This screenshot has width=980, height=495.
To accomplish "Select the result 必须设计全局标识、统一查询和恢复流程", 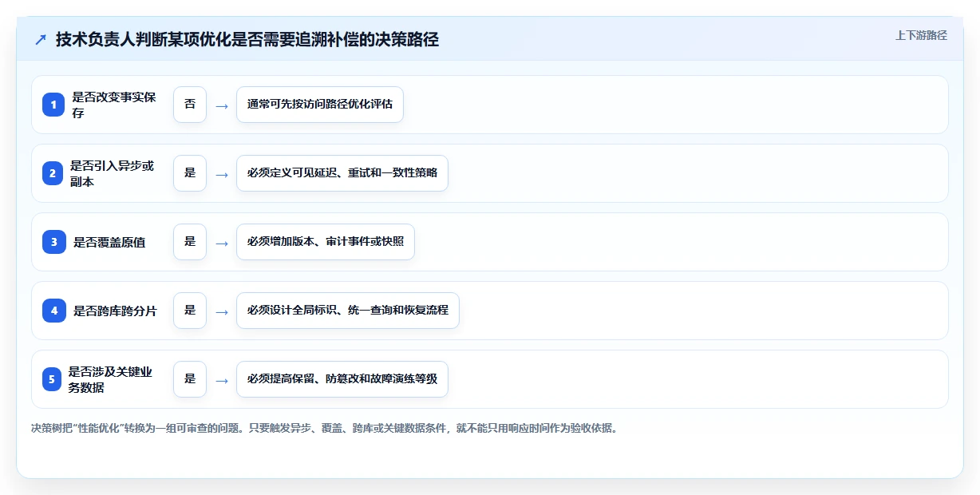I will (348, 311).
